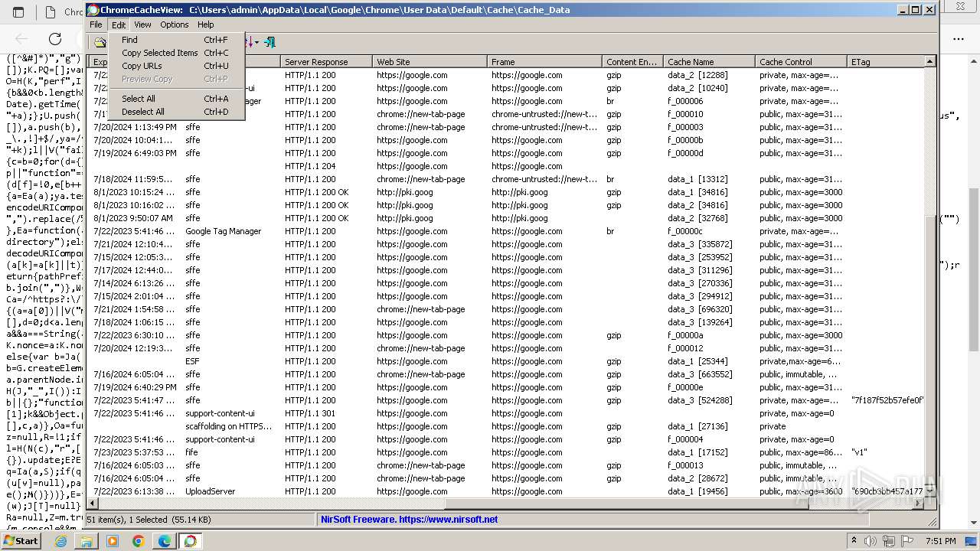The image size is (980, 551).
Task: Open the View menu
Action: tap(142, 24)
